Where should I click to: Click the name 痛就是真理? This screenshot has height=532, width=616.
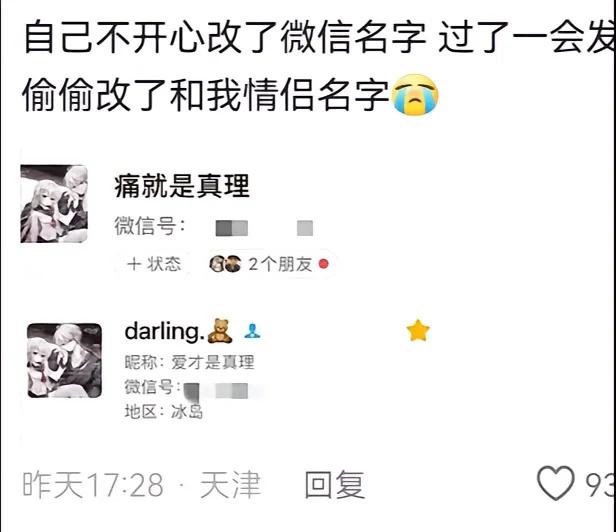[x=182, y=186]
